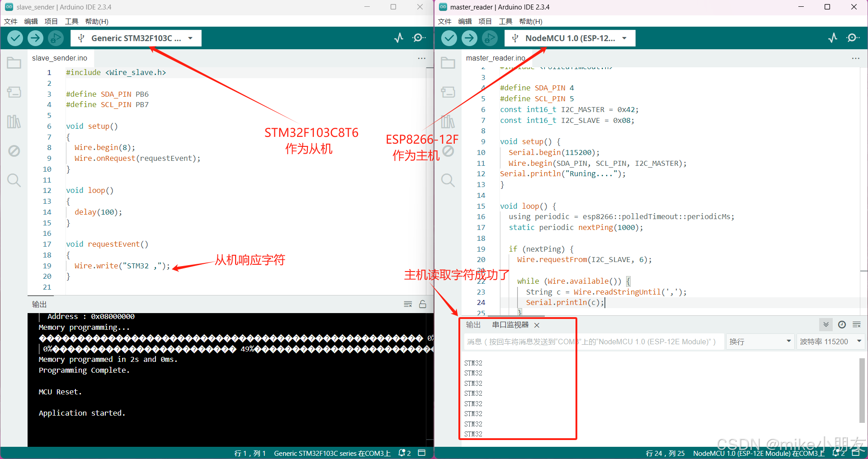Switch to 串口监视器 tab in master_reader
The width and height of the screenshot is (868, 459).
[510, 325]
